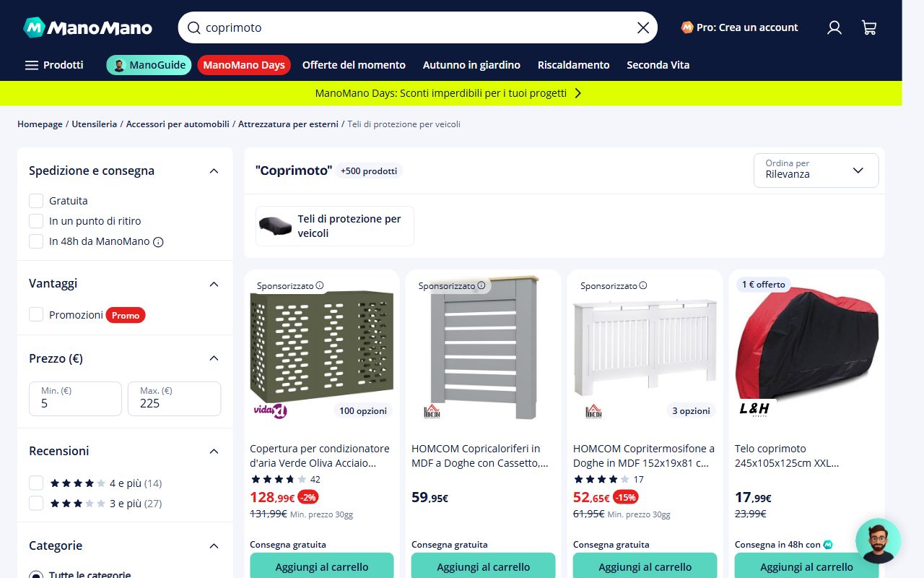The height and width of the screenshot is (578, 924).
Task: Click the info icon on the grey HOMCOM Sponsorizzato label
Action: [481, 285]
